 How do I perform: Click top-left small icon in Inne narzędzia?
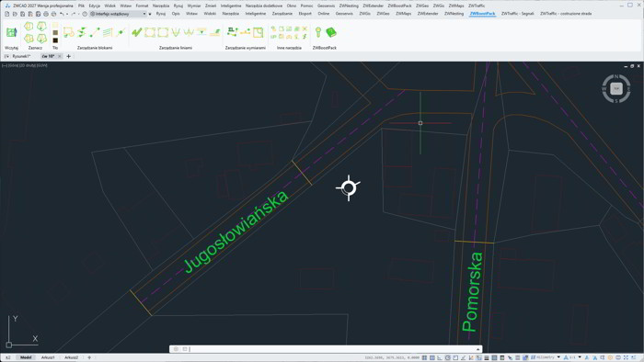(273, 28)
